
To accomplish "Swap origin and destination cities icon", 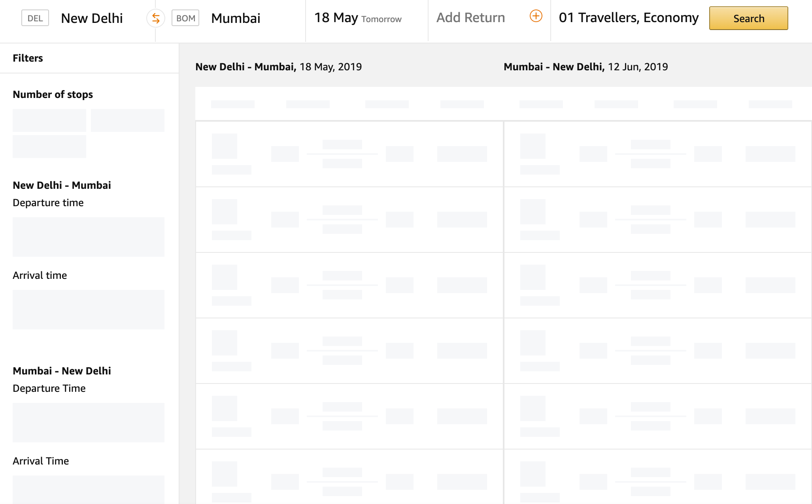I will (156, 18).
